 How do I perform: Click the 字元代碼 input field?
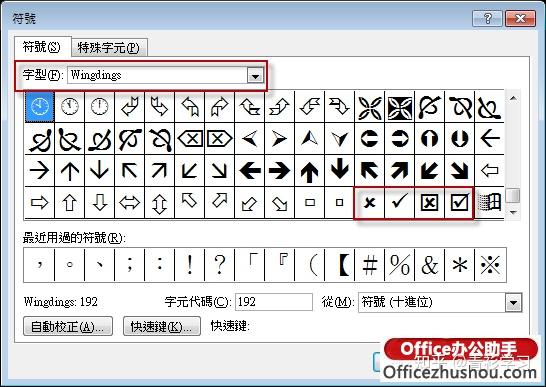tap(274, 302)
